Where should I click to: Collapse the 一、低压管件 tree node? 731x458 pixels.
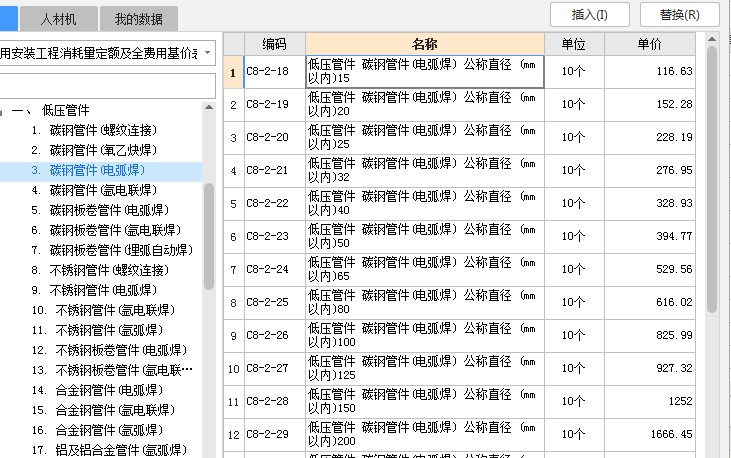[x=1, y=111]
